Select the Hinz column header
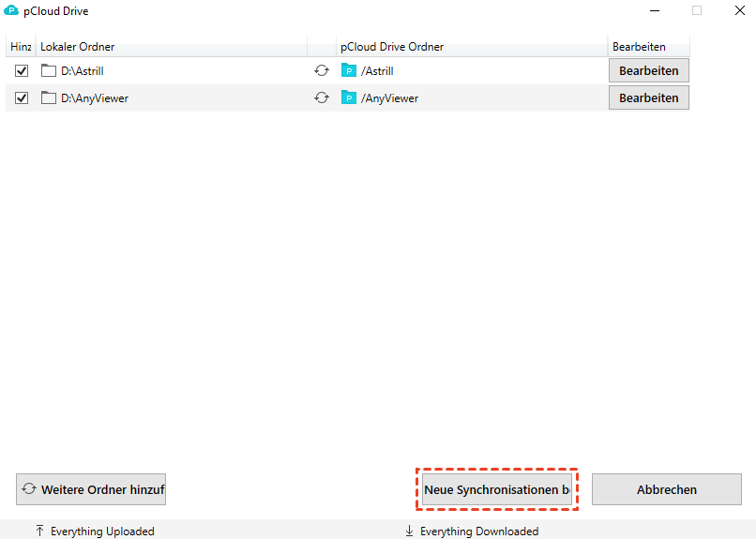 [x=21, y=47]
